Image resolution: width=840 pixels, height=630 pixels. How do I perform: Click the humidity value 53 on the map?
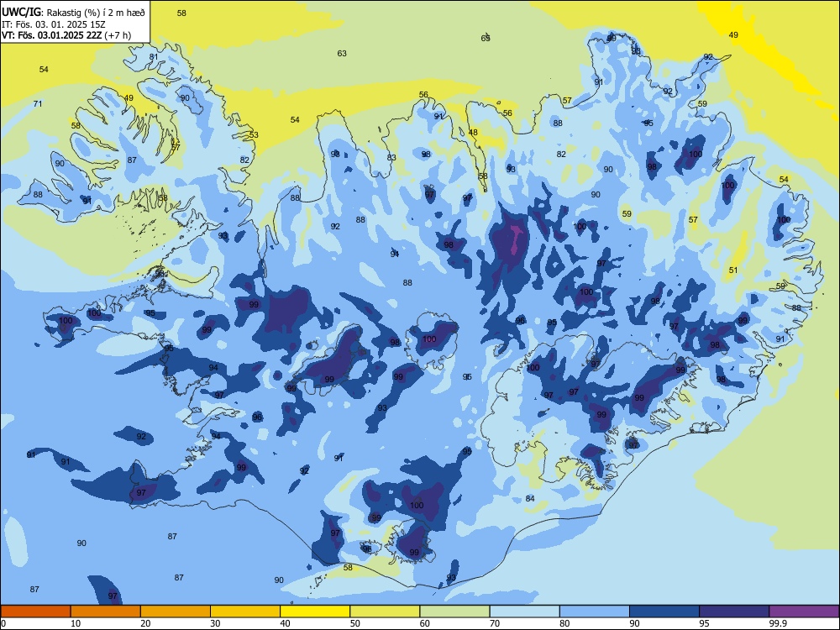pyautogui.click(x=254, y=134)
